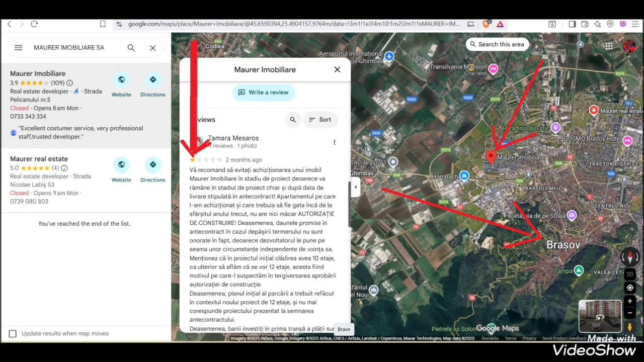
Task: Collapse the side panel with the arrow
Action: pyautogui.click(x=355, y=187)
